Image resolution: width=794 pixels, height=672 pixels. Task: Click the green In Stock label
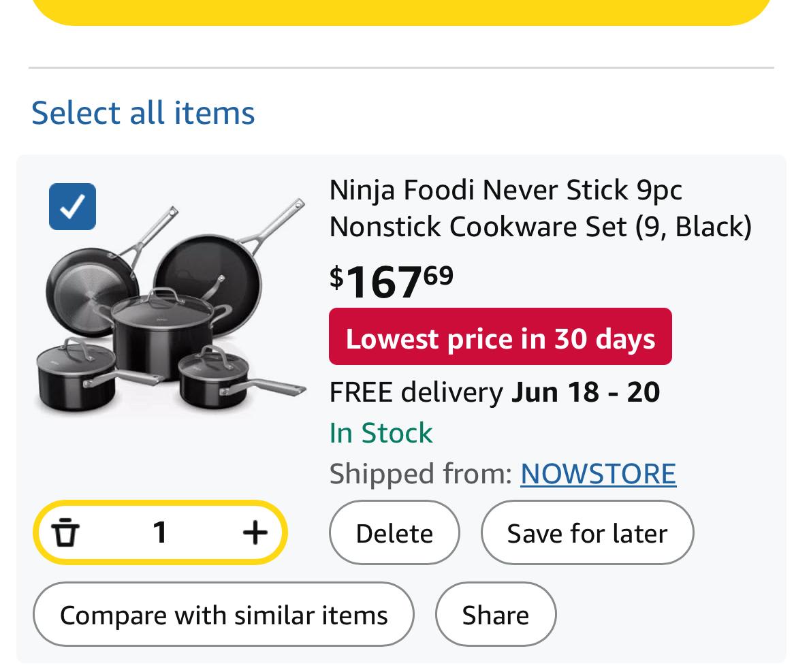[381, 433]
